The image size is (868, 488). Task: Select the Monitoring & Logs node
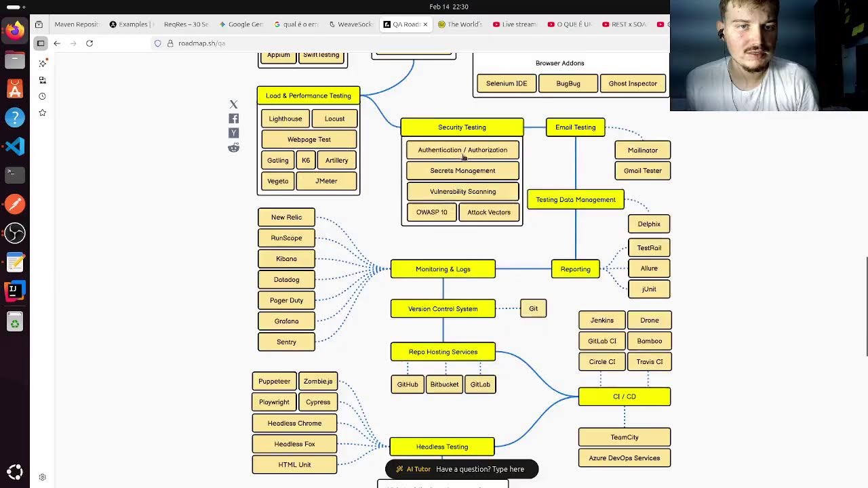[443, 269]
